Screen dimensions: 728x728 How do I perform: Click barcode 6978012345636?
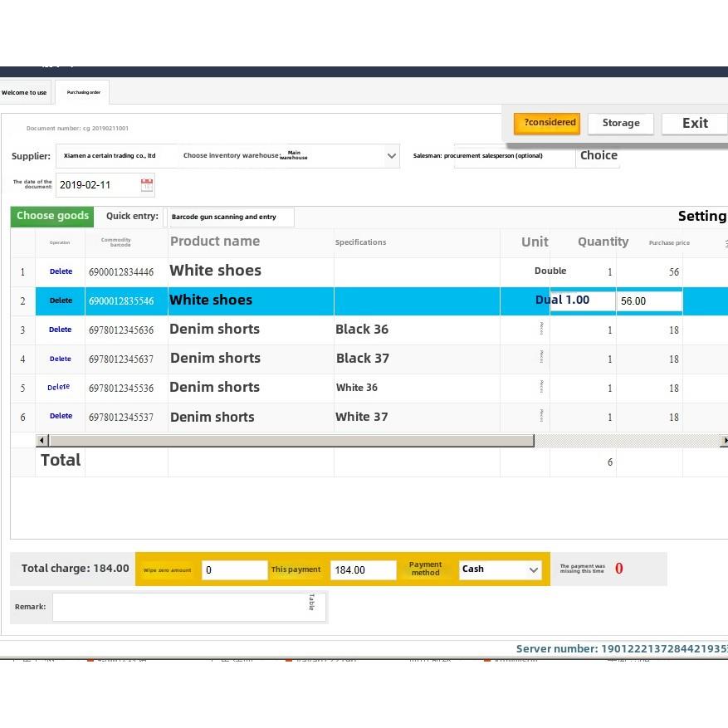tap(121, 330)
